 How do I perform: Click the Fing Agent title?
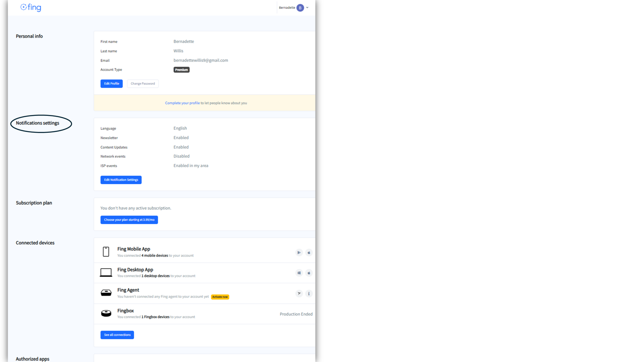(x=128, y=290)
